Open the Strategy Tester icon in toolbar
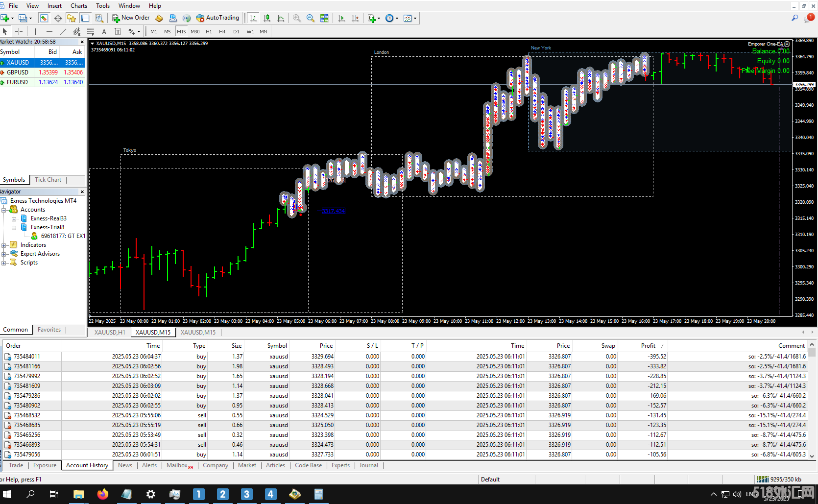 click(x=99, y=18)
